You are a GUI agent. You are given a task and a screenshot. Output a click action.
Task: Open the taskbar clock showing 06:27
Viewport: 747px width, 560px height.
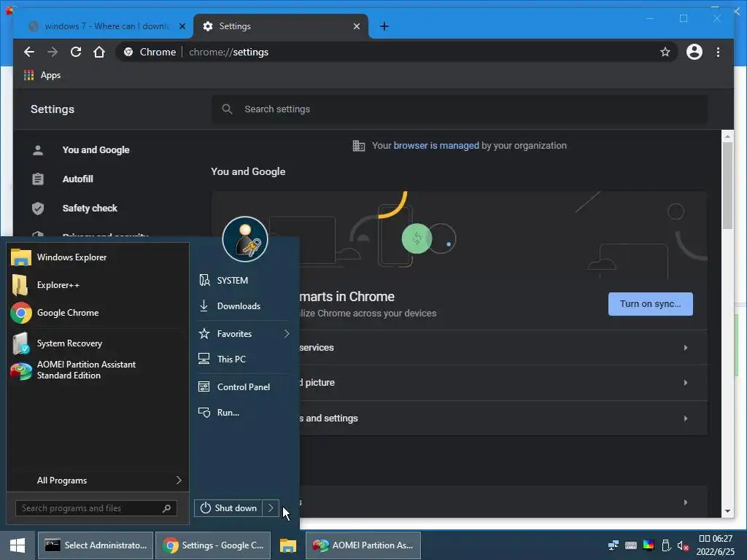coord(716,545)
